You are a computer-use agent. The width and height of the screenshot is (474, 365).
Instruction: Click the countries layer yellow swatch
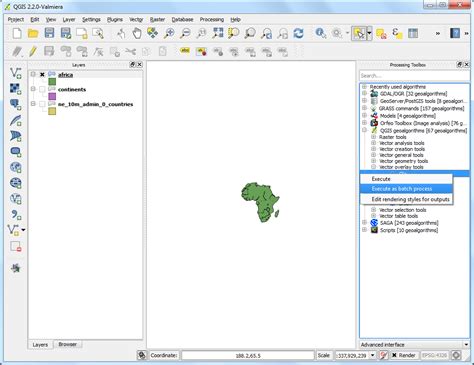(x=52, y=111)
